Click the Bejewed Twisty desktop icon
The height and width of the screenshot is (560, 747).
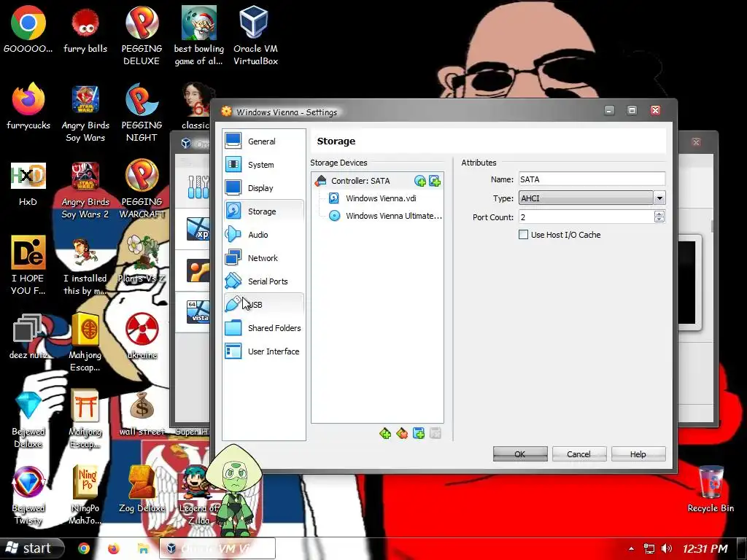28,496
